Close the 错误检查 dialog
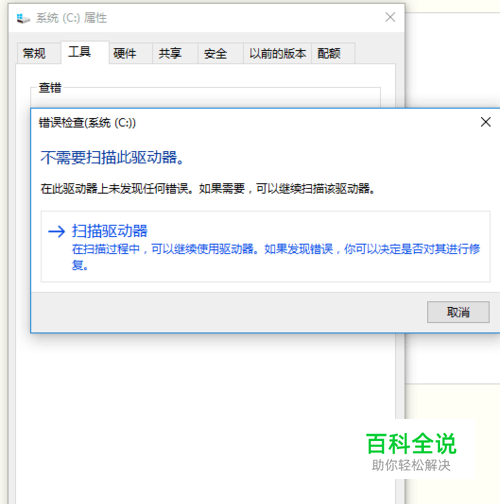This screenshot has width=500, height=504. coord(486,122)
